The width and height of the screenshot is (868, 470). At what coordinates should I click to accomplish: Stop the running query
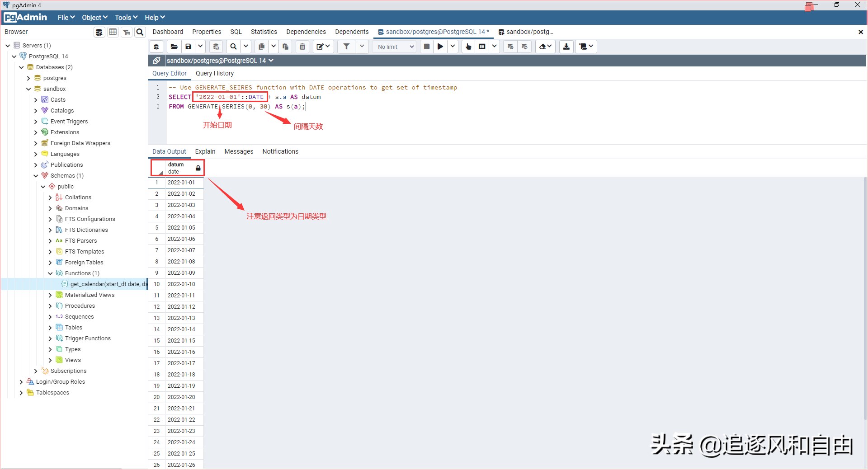pos(427,47)
